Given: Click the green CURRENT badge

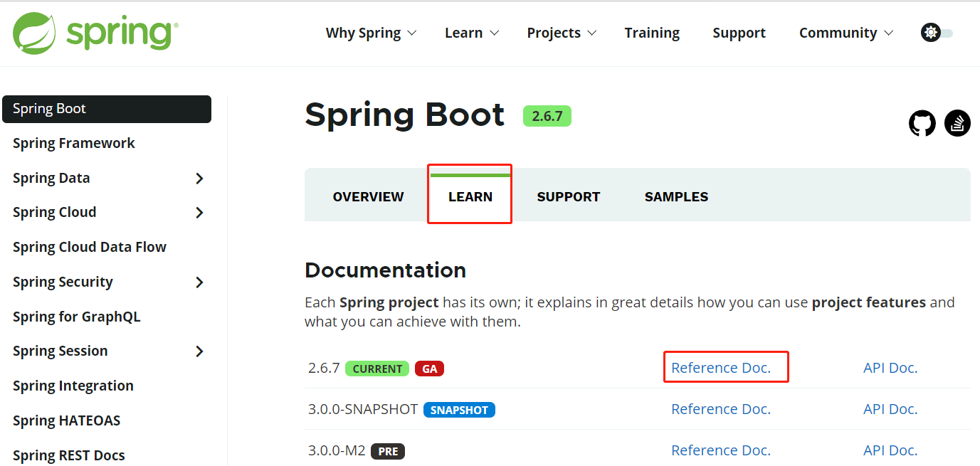Looking at the screenshot, I should pos(377,369).
